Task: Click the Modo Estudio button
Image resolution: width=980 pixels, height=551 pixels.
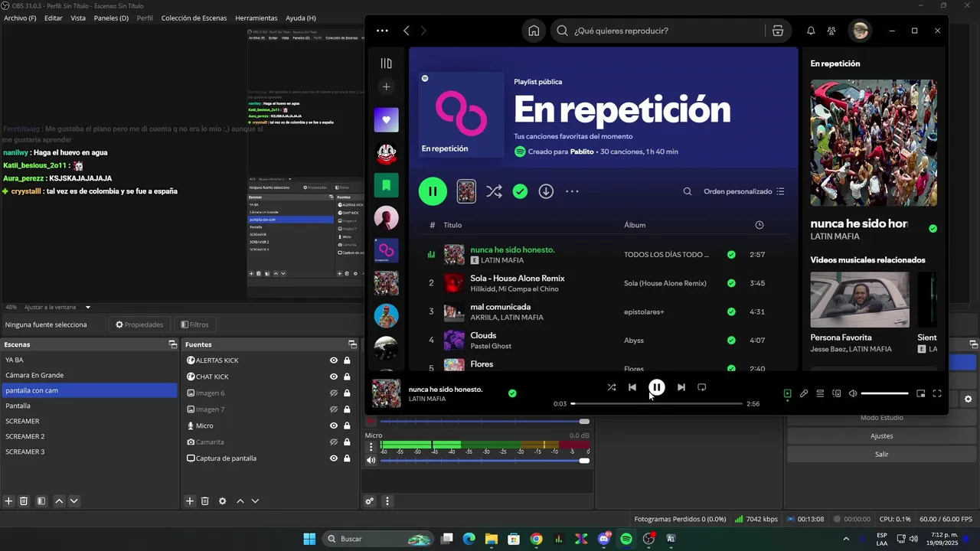Action: point(881,418)
